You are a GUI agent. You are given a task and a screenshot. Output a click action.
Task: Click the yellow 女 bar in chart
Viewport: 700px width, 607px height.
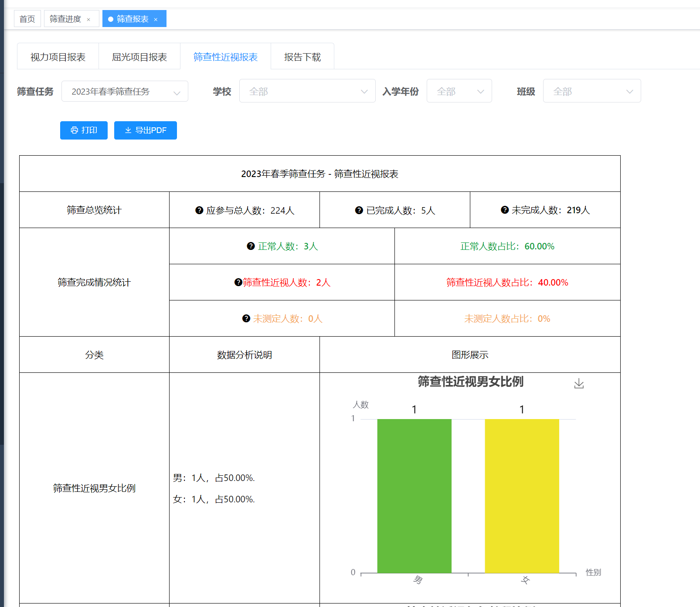522,496
